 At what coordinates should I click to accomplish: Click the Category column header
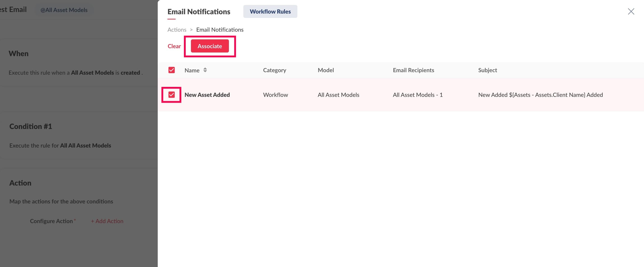(x=274, y=70)
